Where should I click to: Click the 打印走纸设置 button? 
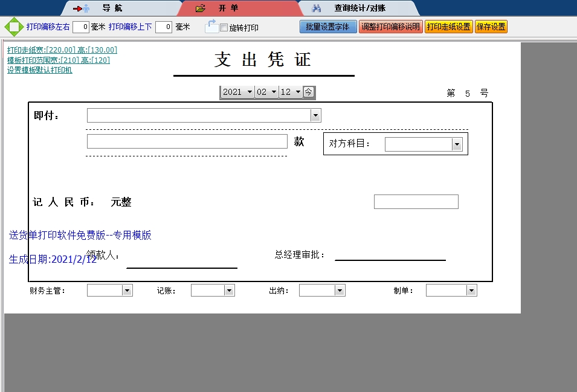pyautogui.click(x=448, y=27)
